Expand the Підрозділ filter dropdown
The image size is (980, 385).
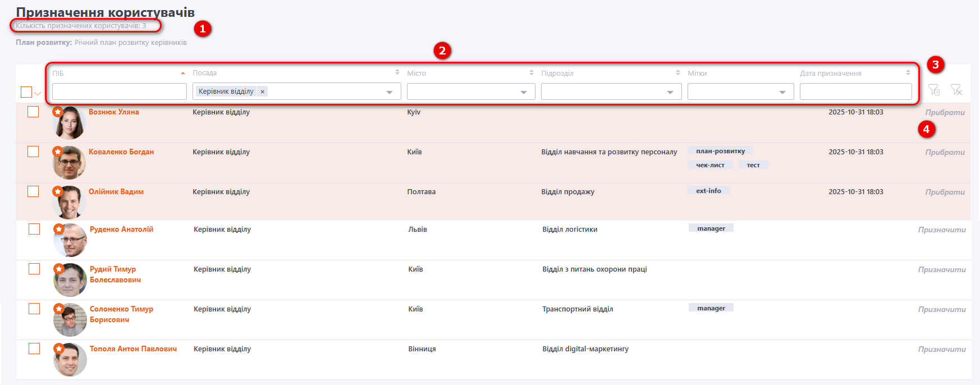point(670,92)
